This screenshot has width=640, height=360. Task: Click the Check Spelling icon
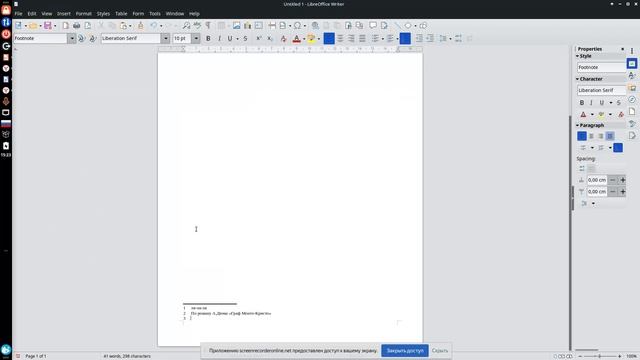coord(197,26)
